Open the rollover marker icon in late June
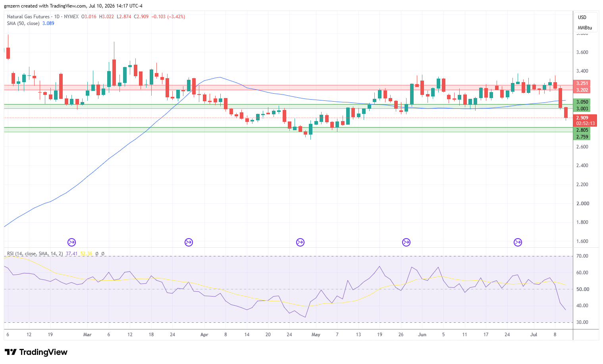Screen dimensions: 603x364 click(x=518, y=242)
